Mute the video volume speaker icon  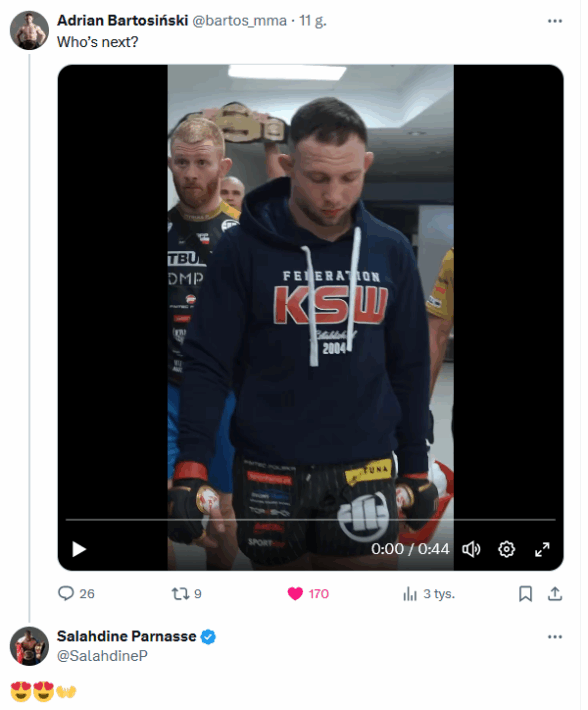tap(471, 549)
